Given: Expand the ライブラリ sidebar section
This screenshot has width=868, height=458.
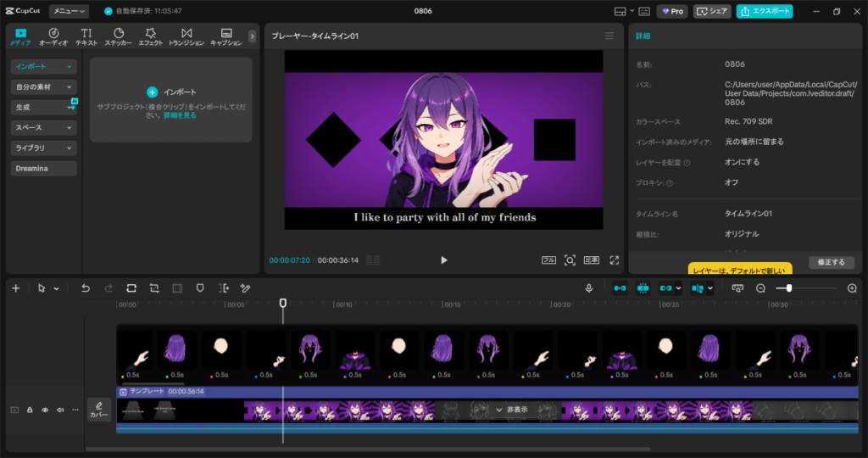Looking at the screenshot, I should 44,148.
